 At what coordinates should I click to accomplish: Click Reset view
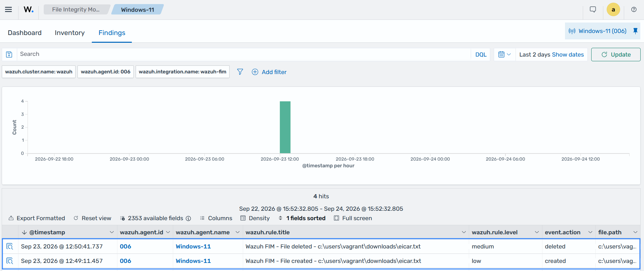tap(92, 218)
